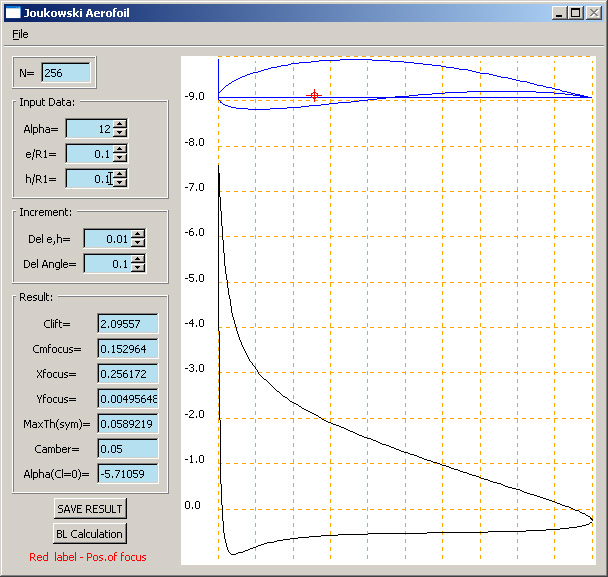Screen dimensions: 608x577
Task: Open the File menu
Action: (20, 35)
